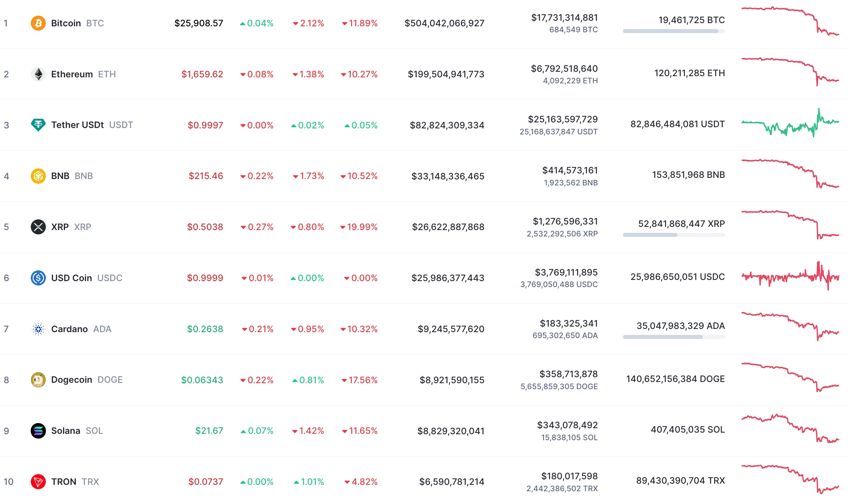The width and height of the screenshot is (862, 504).
Task: Click the Dogecoin logo icon
Action: pos(38,380)
